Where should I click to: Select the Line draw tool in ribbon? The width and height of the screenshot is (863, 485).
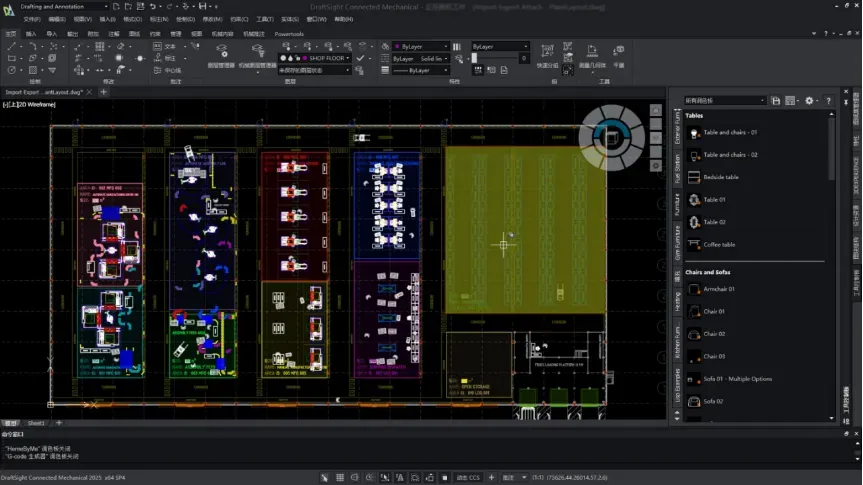[11, 46]
